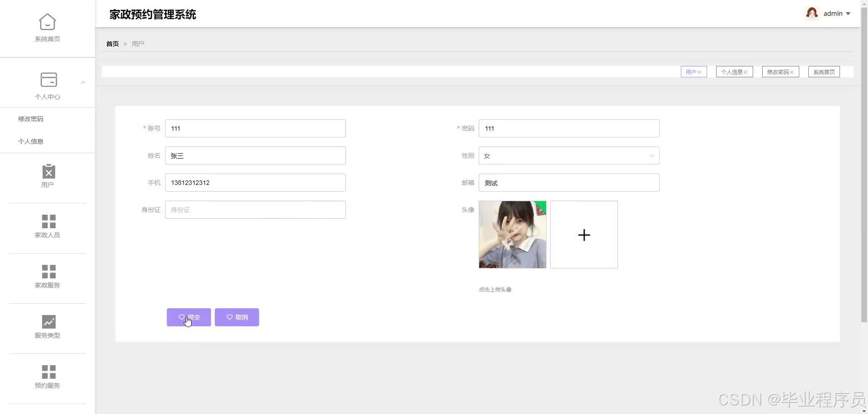Focus the 密码 input field

coord(569,128)
